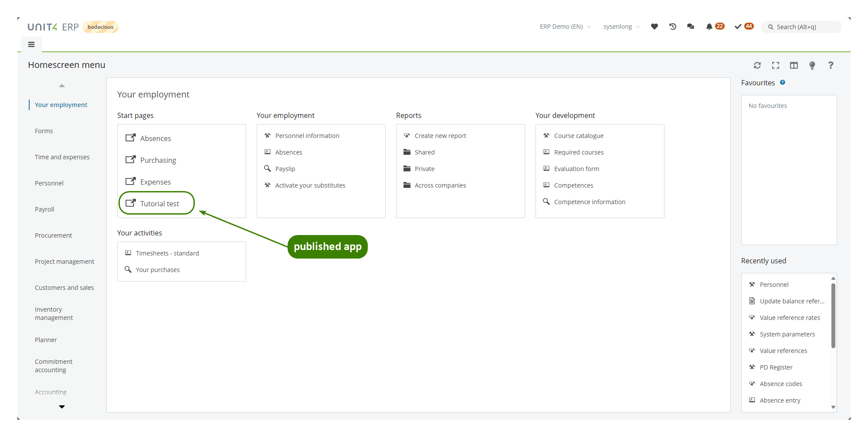The image size is (868, 437).
Task: Open the Tutorial test start page
Action: click(x=159, y=204)
